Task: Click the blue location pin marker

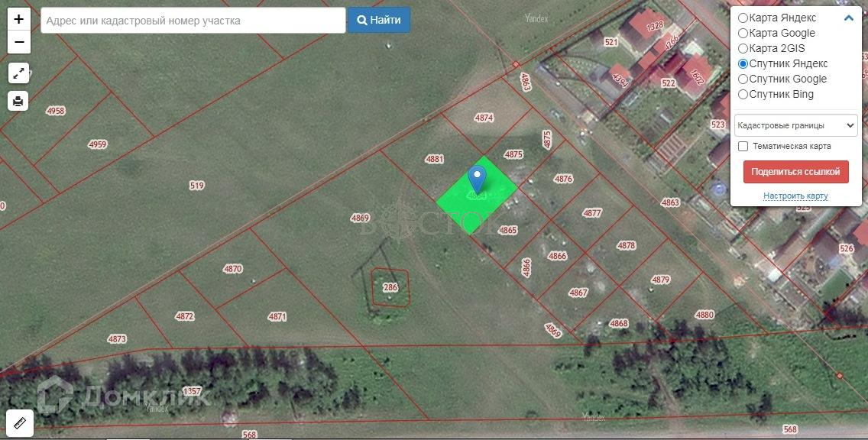Action: pos(477,180)
